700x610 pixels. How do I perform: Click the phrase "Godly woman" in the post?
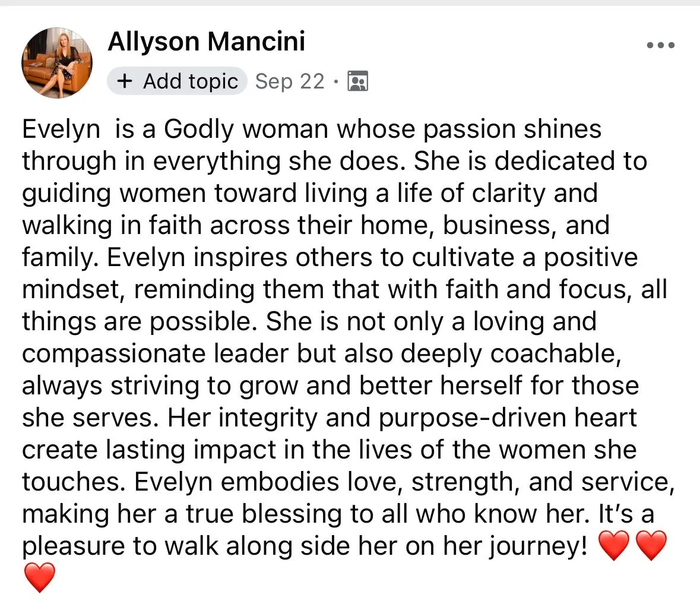pos(246,130)
